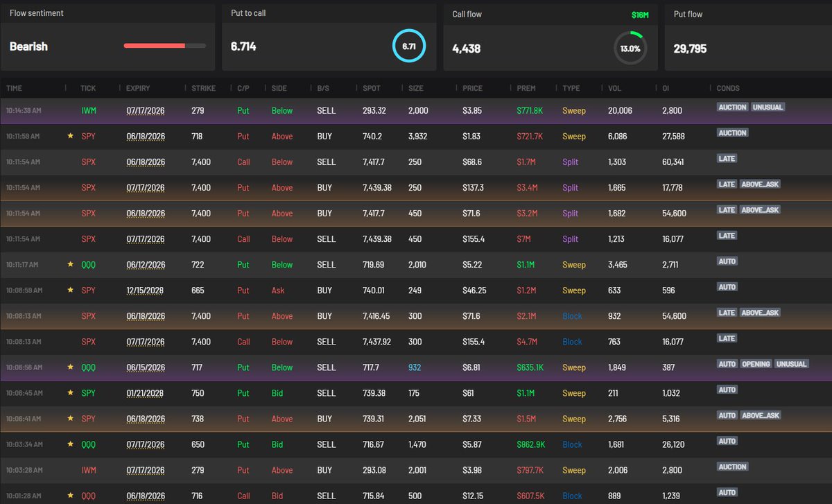Screen dimensions: 832x504
Task: Click the 665 strike cell
Action: click(x=198, y=290)
